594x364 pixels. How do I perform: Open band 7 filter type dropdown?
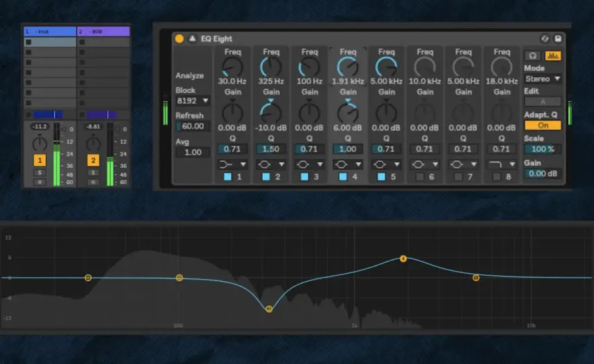coord(463,164)
